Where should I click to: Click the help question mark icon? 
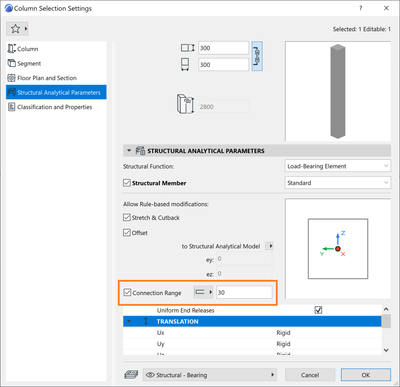361,8
